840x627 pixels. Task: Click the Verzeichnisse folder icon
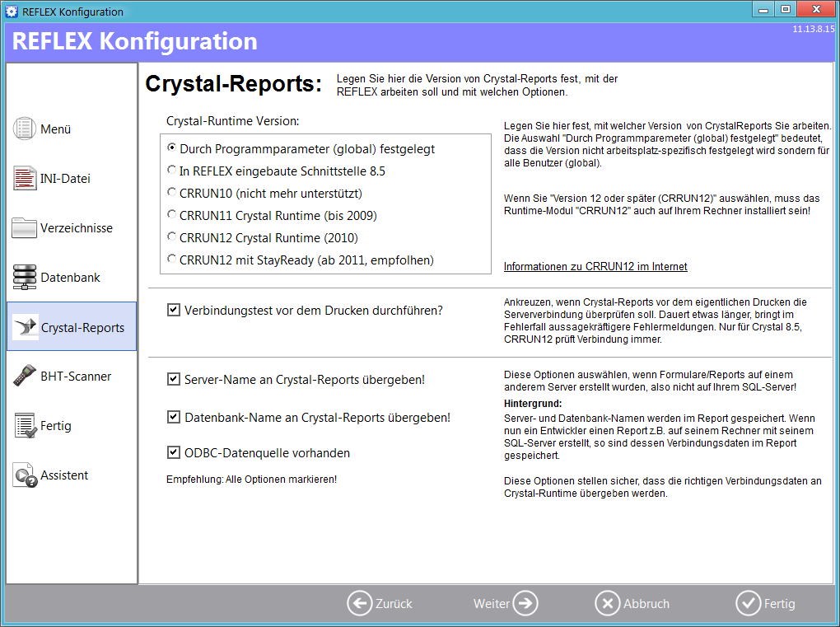tap(25, 227)
